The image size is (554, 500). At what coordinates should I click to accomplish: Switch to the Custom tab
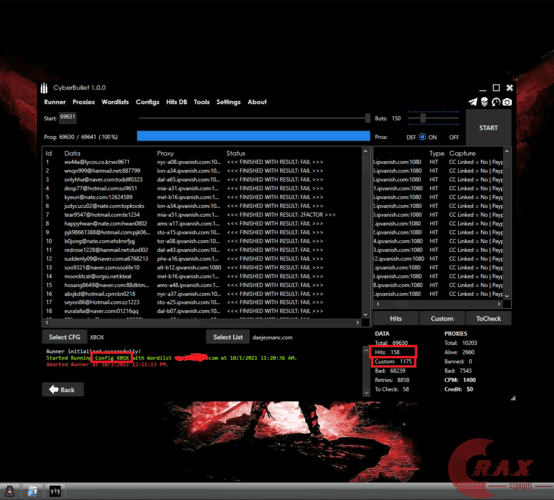[442, 318]
